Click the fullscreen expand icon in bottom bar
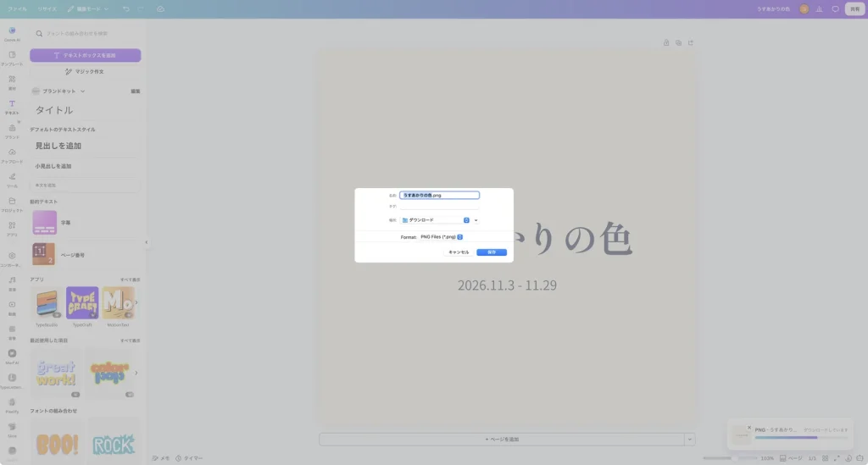Screen dimensions: 868x465 pos(837,458)
